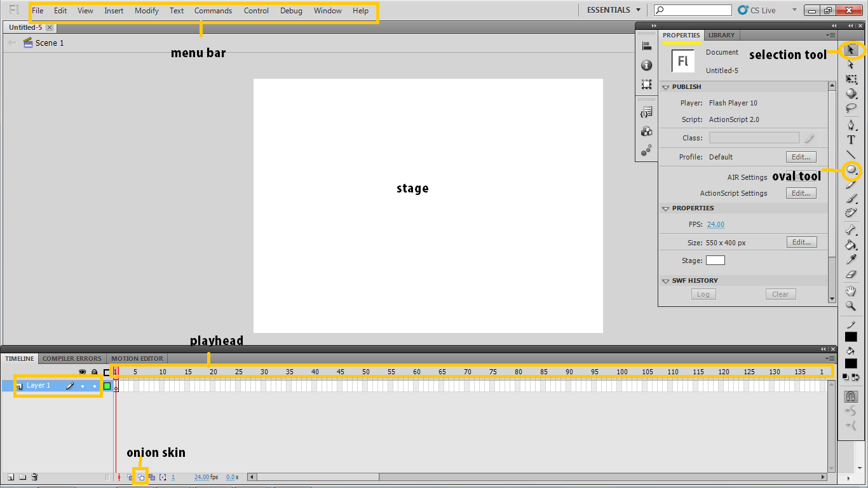Screen dimensions: 868x488
Task: Click Edit button next to Size
Action: 801,242
